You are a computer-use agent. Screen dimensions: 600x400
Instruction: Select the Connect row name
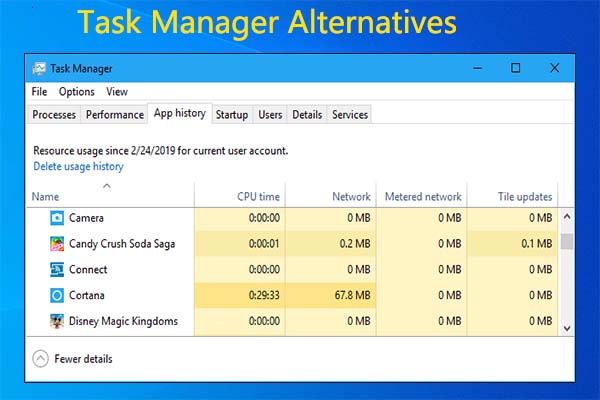point(88,269)
